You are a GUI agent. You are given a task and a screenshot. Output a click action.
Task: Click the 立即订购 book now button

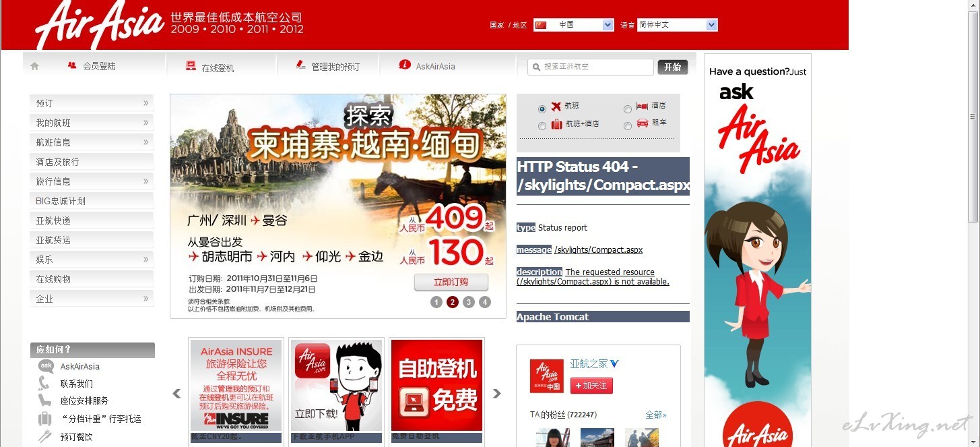click(451, 282)
